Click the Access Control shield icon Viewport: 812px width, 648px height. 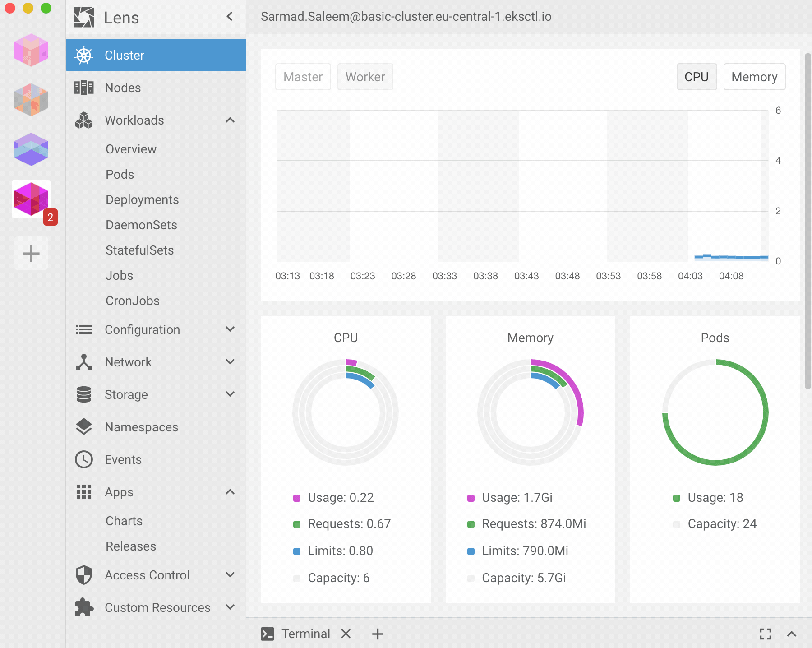84,575
